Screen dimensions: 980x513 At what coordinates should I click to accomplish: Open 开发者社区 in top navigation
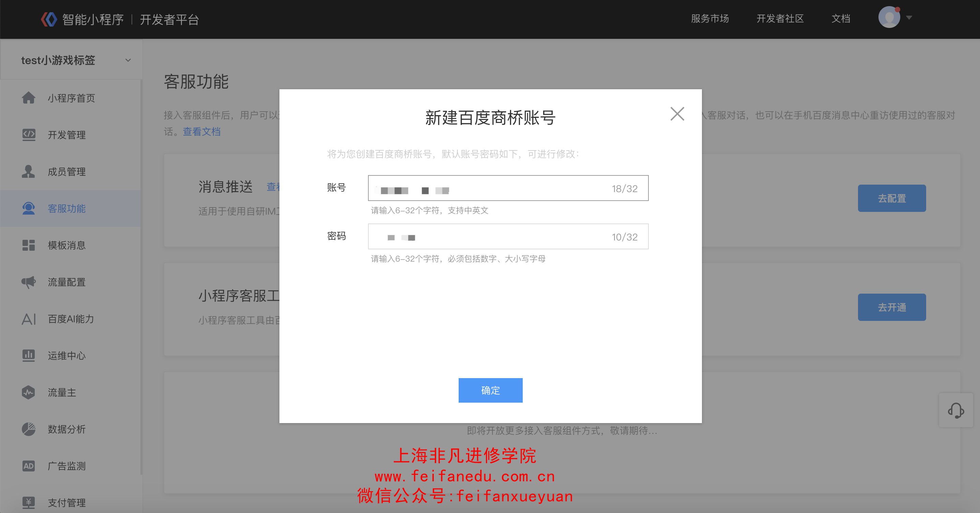point(780,19)
